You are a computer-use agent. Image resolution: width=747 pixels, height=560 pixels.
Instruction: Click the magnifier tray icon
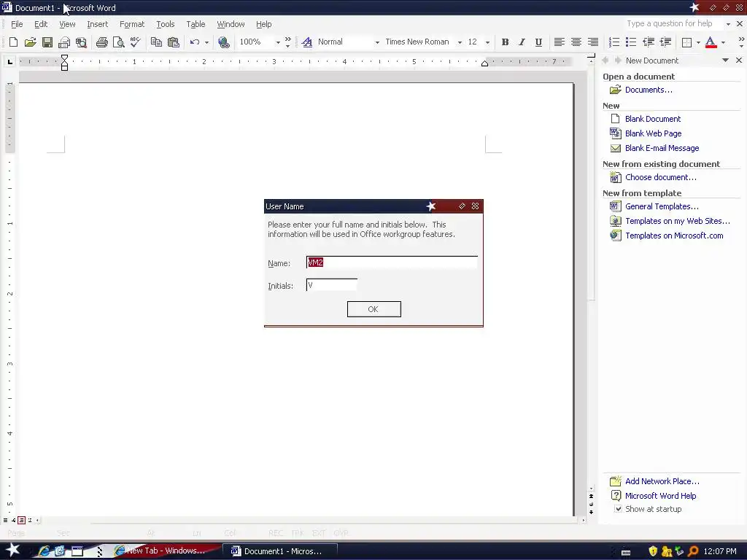tap(693, 551)
